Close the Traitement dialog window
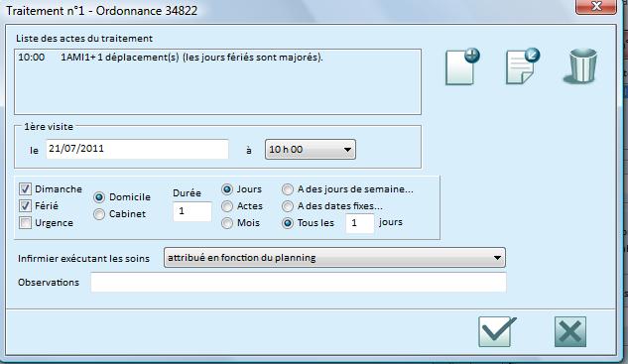628x364 pixels. [596, 6]
